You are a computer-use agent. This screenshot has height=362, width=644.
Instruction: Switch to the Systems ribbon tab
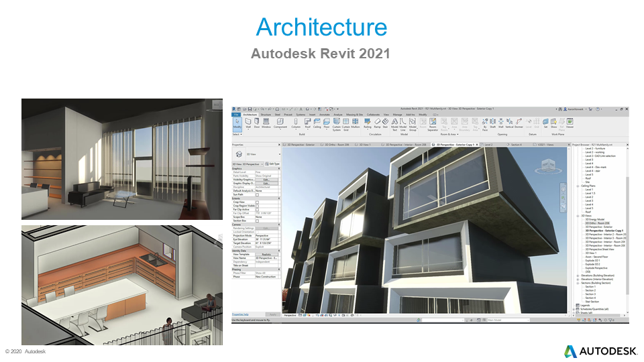pos(301,115)
